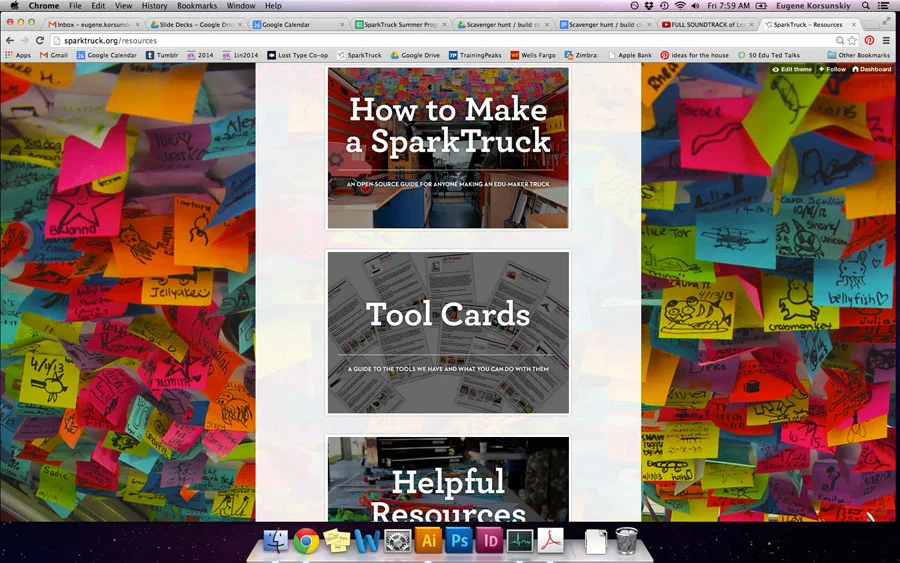Open the Notification Center list icon
The height and width of the screenshot is (563, 900).
884,6
